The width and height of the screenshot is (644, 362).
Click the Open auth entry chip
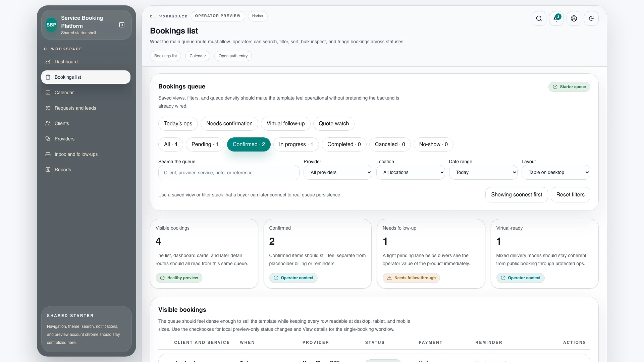[233, 56]
